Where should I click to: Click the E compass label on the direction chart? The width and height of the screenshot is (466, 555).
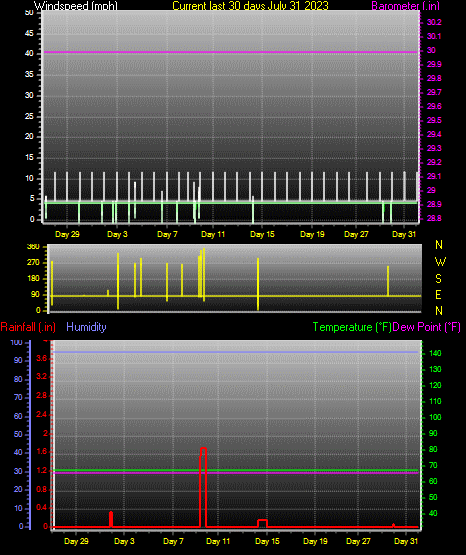[438, 295]
